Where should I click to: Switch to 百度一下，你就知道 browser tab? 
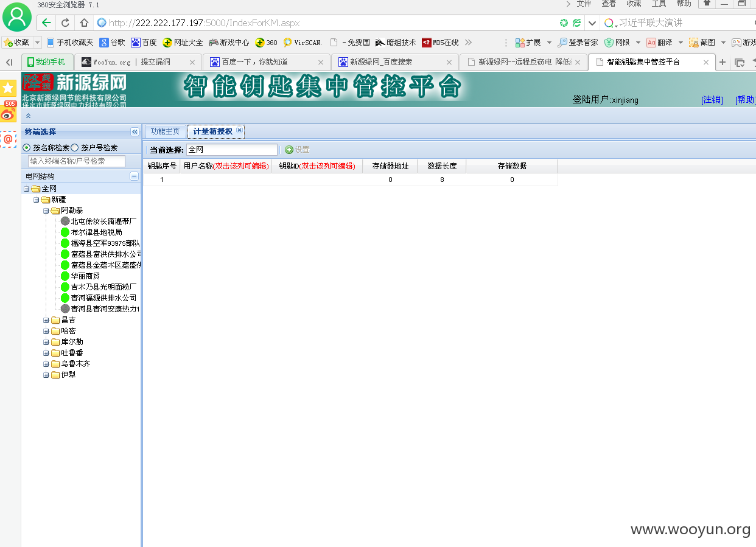click(267, 62)
